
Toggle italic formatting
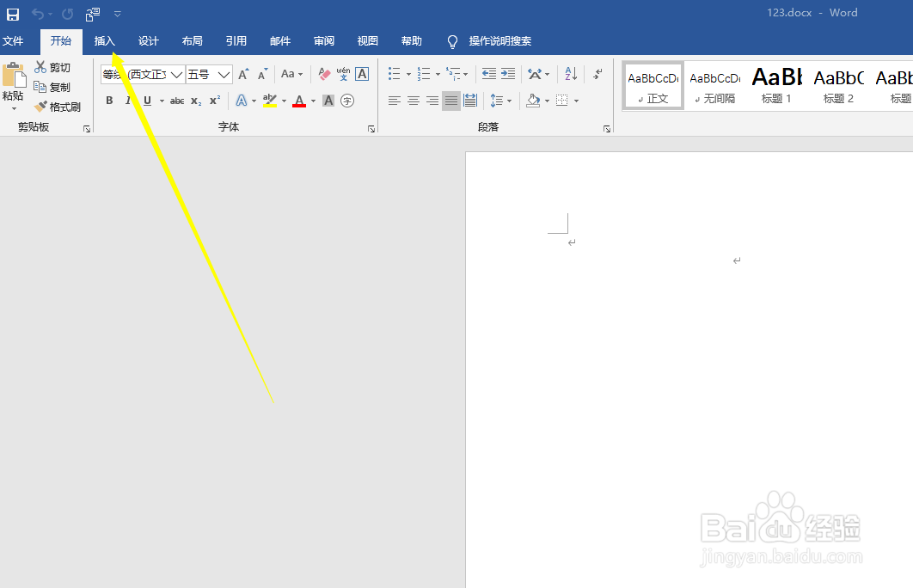click(x=127, y=101)
